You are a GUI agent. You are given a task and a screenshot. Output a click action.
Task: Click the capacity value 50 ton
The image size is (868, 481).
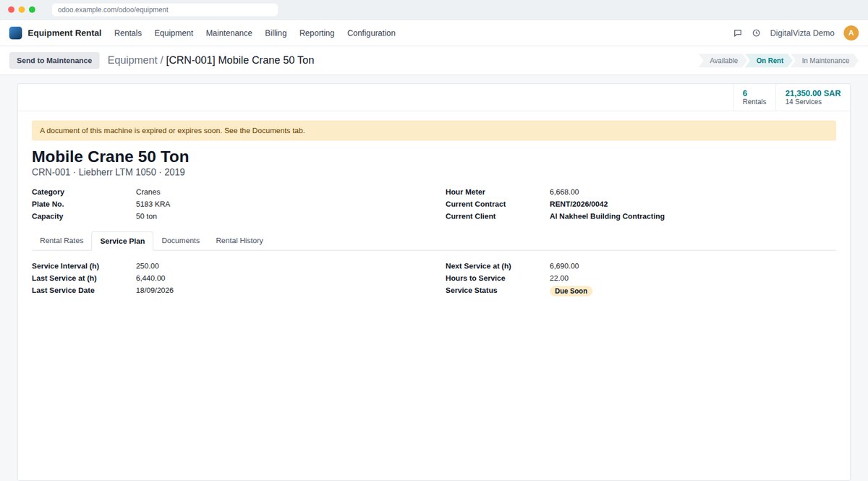pos(146,216)
